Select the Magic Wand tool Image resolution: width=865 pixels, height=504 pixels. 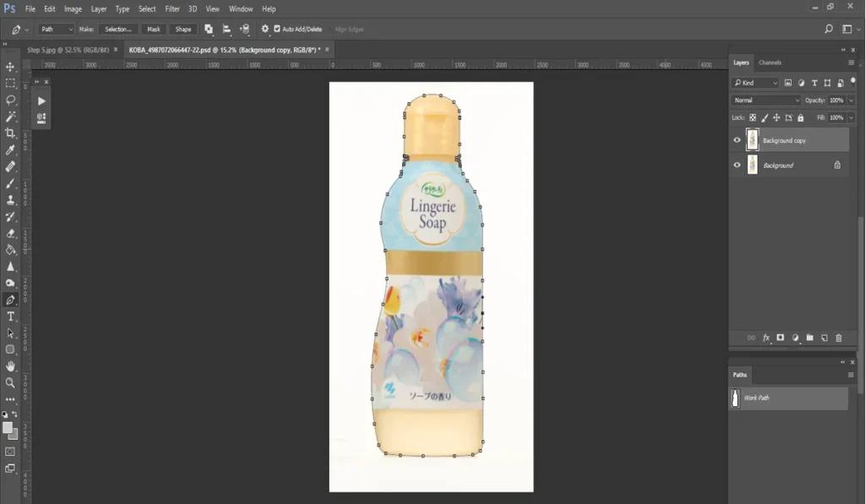tap(10, 117)
